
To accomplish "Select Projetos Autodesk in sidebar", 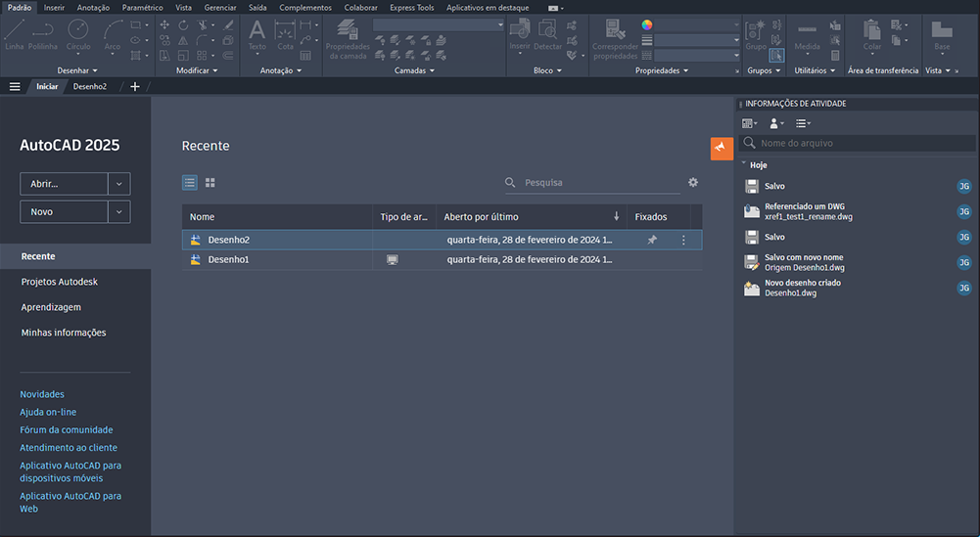I will click(60, 282).
